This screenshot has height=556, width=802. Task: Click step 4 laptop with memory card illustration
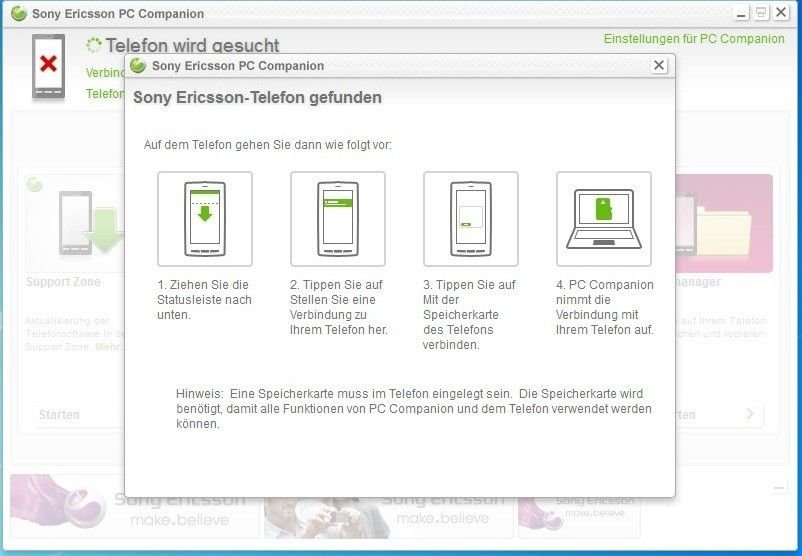coord(604,219)
